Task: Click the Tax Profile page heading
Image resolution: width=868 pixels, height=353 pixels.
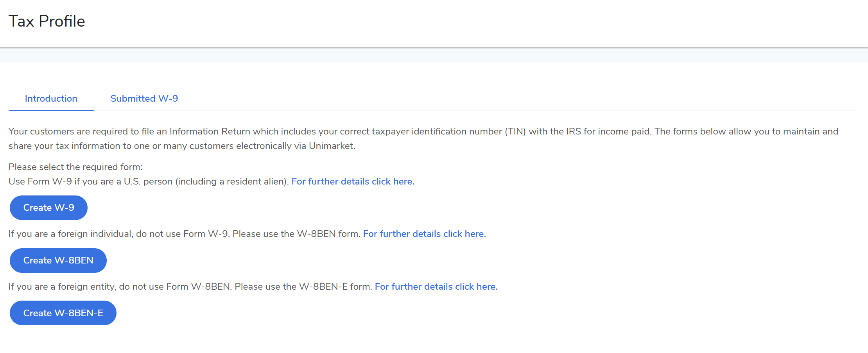Action: click(47, 21)
